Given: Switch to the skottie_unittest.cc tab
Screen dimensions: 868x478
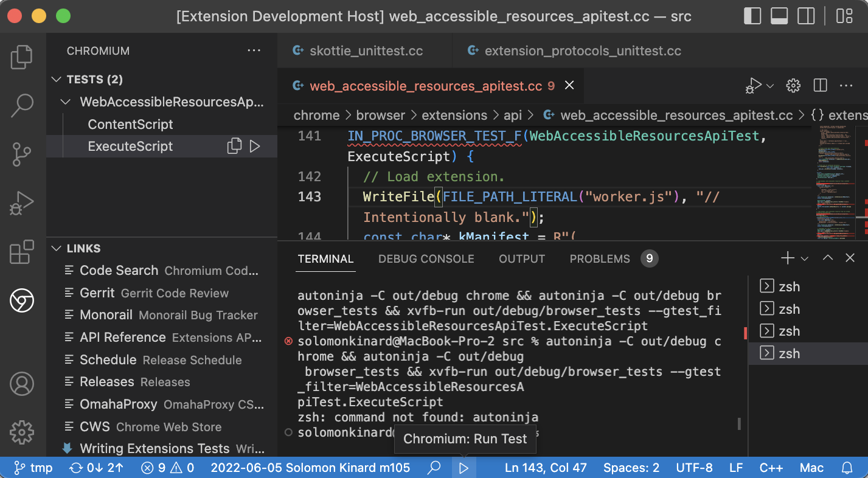Looking at the screenshot, I should [x=364, y=50].
